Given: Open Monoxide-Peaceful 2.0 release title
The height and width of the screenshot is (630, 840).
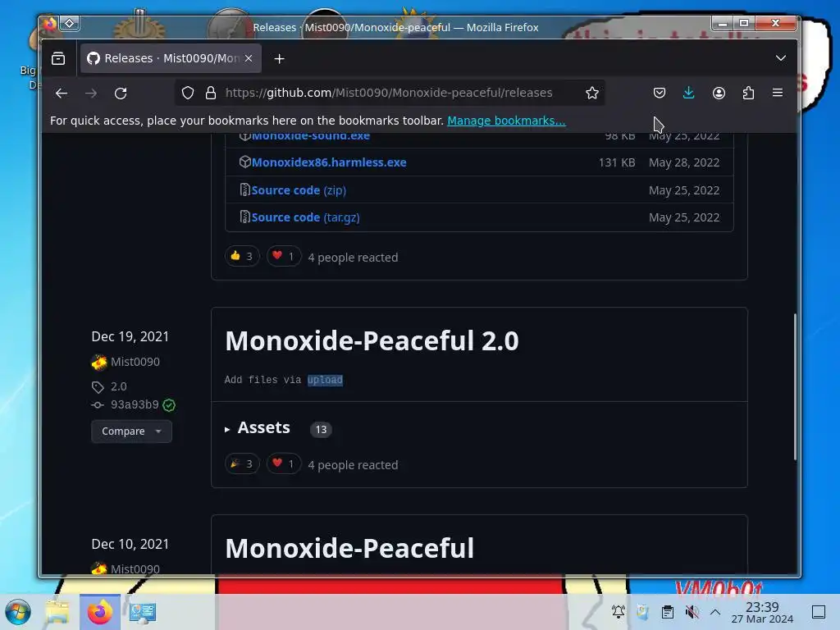Looking at the screenshot, I should 372,340.
